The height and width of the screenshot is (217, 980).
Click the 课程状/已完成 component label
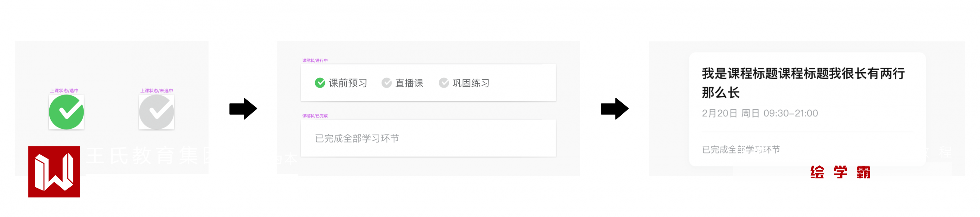(x=315, y=116)
